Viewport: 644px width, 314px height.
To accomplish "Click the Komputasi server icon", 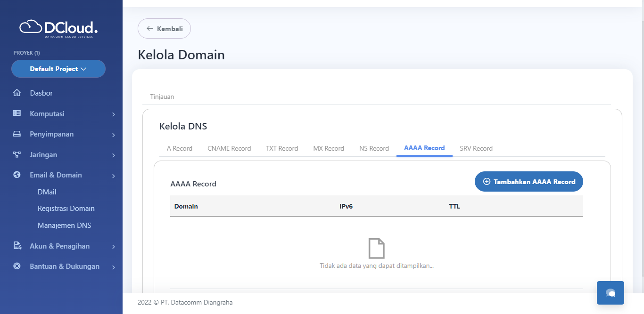I will pos(17,113).
